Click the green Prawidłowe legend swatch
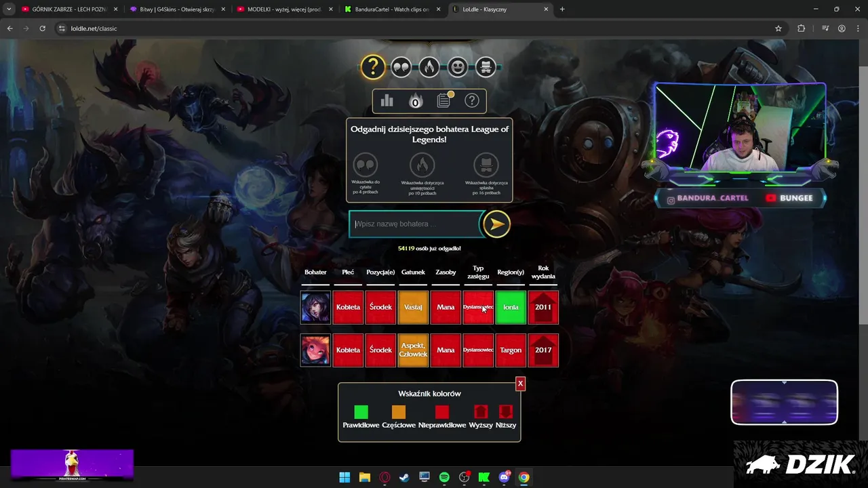 (361, 411)
